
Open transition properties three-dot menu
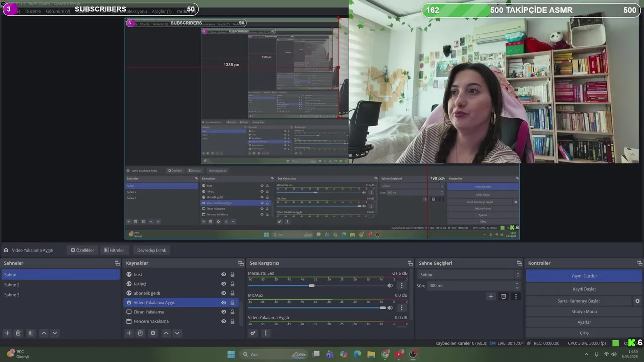516,296
